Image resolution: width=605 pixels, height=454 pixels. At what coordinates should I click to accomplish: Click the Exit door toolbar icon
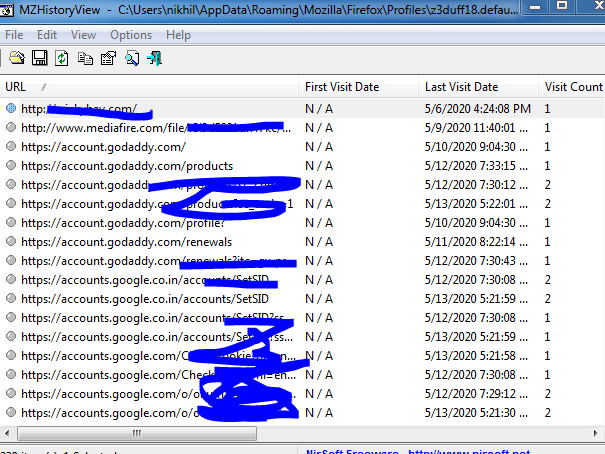pyautogui.click(x=155, y=59)
